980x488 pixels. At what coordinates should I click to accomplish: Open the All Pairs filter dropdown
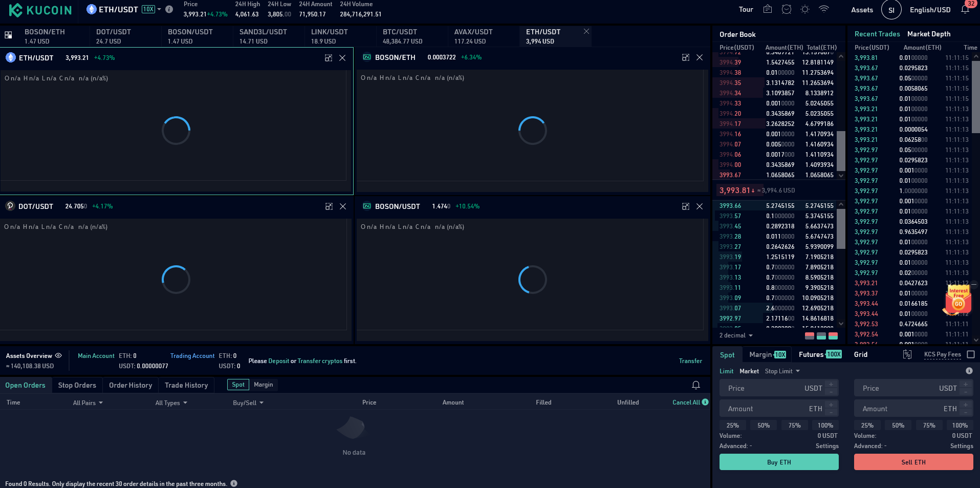[x=88, y=403]
